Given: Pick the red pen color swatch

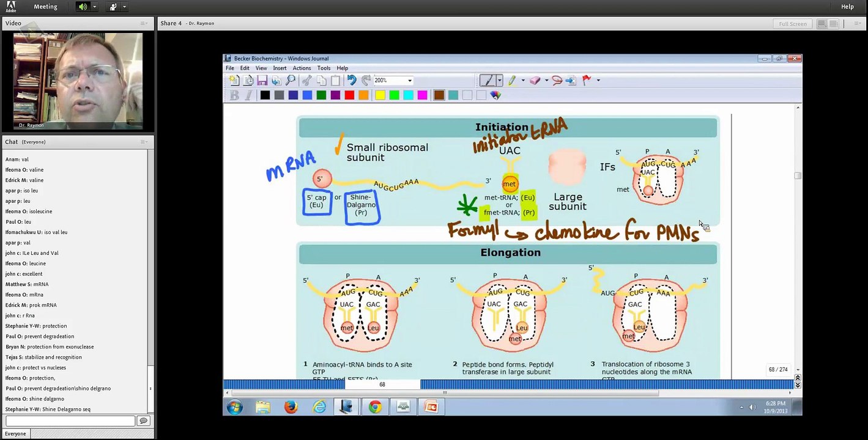Looking at the screenshot, I should [x=349, y=95].
